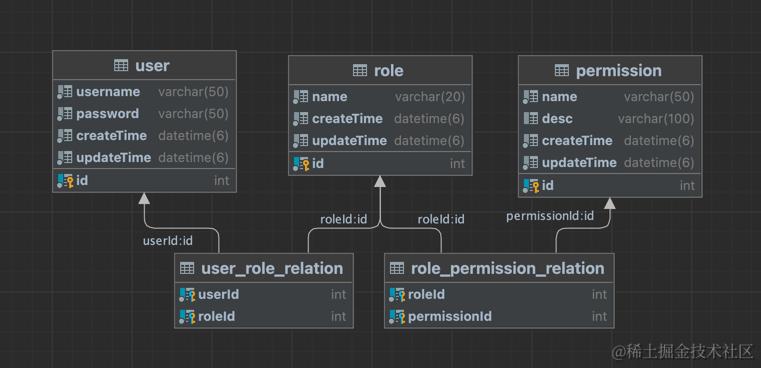Select the permission table title

[619, 71]
